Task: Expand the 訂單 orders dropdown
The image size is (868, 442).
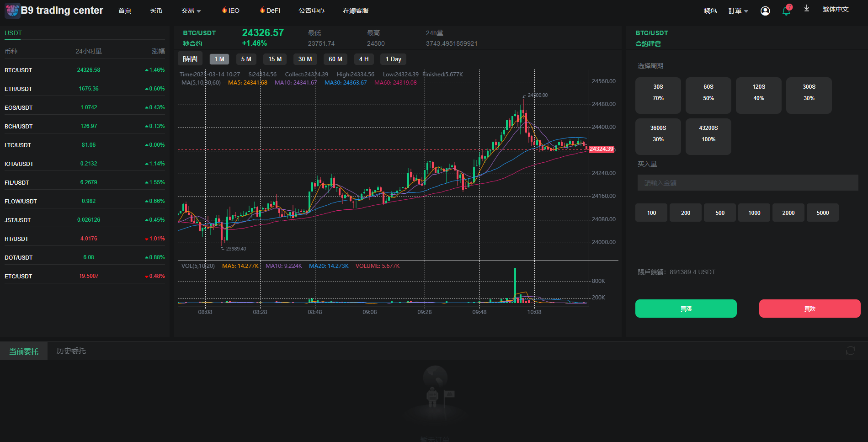Action: (x=738, y=11)
